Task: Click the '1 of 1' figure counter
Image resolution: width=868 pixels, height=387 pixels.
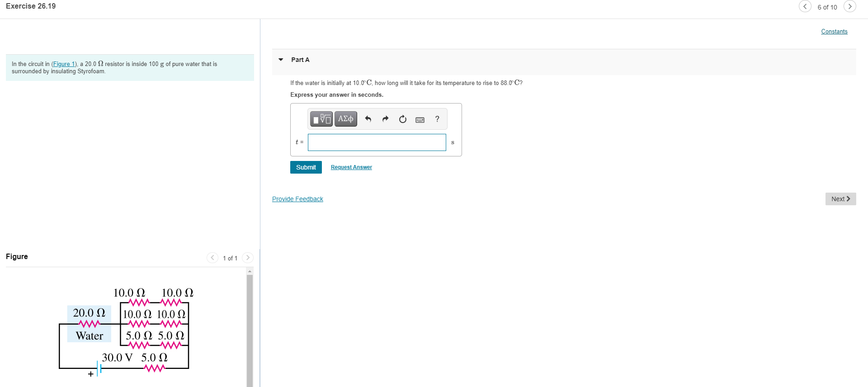Action: coord(230,258)
